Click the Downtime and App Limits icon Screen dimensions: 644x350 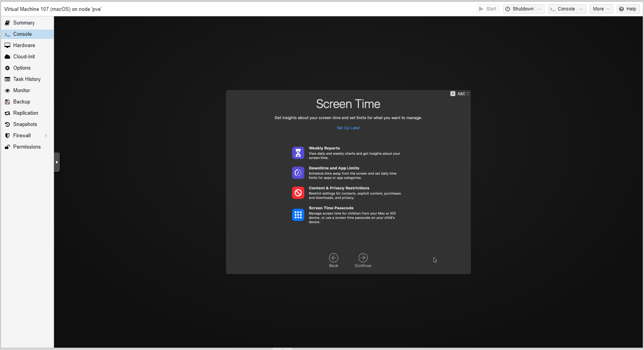[x=298, y=173]
